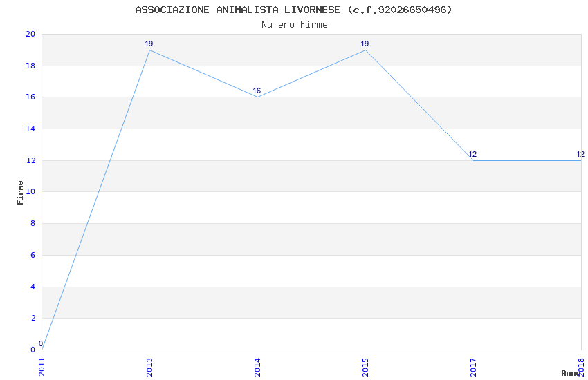Click y-axis tick value 8
This screenshot has height=380, width=588.
point(33,223)
